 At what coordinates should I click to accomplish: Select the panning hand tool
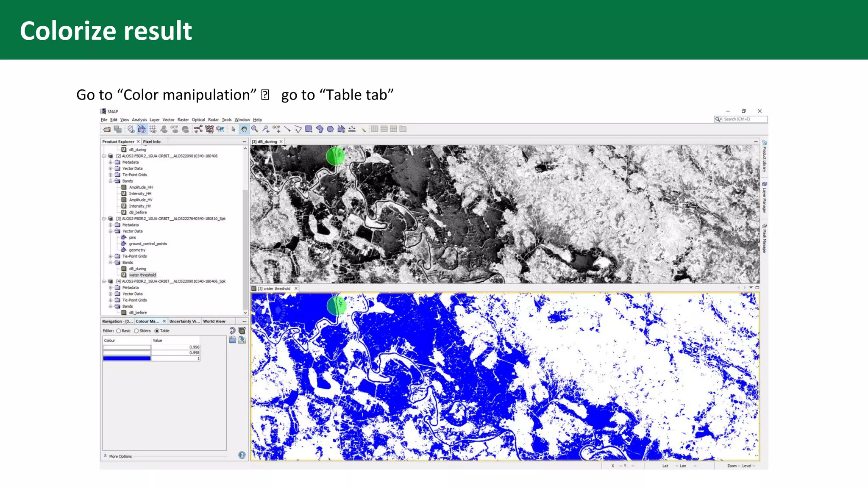(244, 129)
